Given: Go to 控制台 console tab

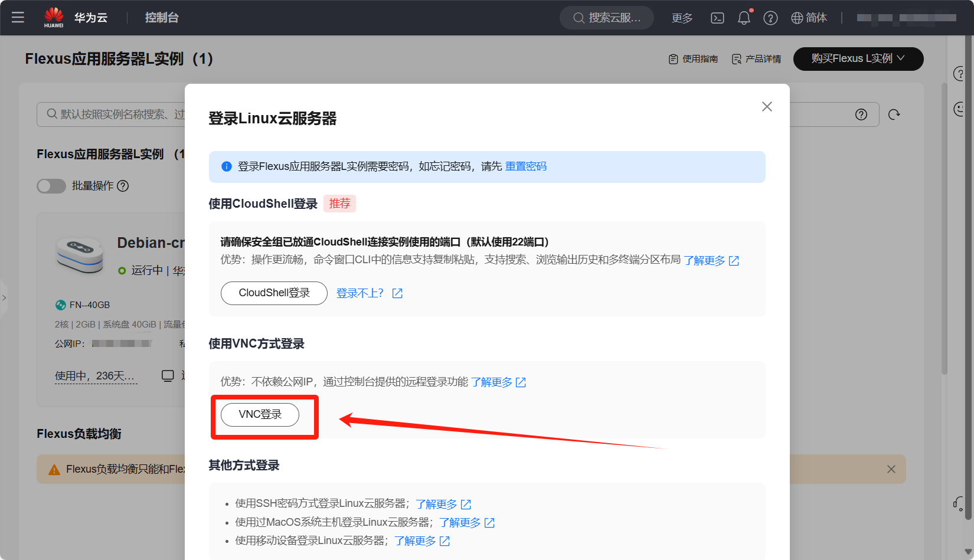Looking at the screenshot, I should [162, 18].
